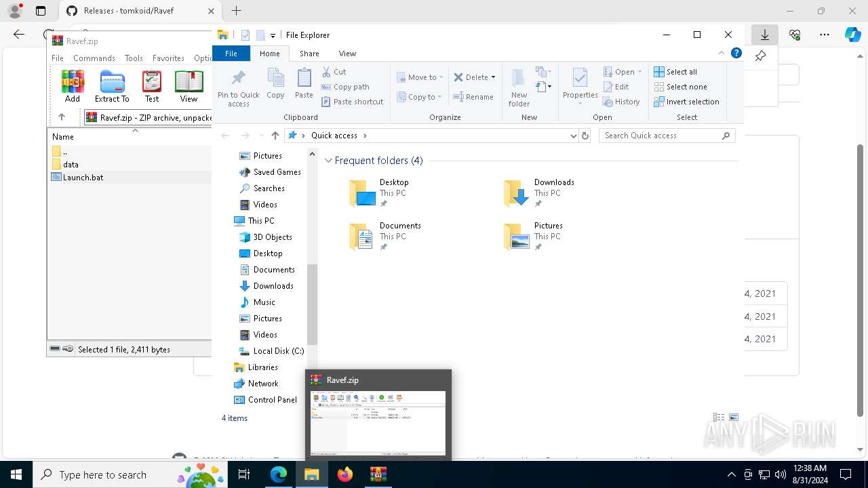Select 3D Objects in navigation pane
This screenshot has height=488, width=868.
273,237
